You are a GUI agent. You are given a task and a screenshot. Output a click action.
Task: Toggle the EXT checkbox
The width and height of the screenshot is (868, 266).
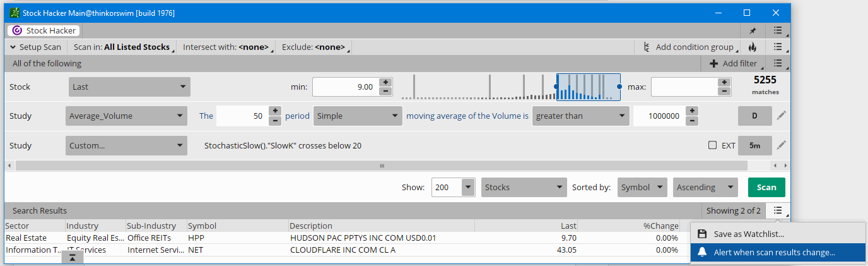[712, 145]
